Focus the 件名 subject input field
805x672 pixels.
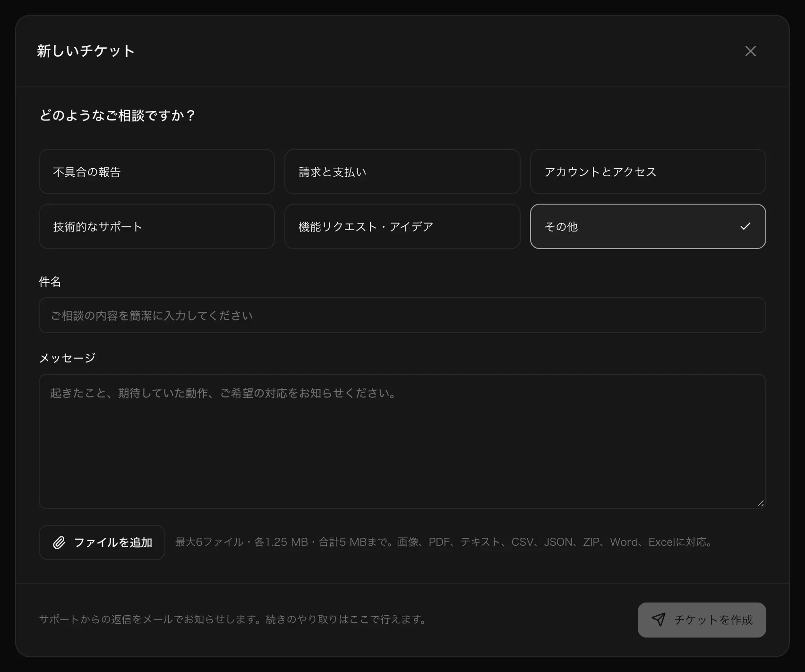tap(402, 315)
